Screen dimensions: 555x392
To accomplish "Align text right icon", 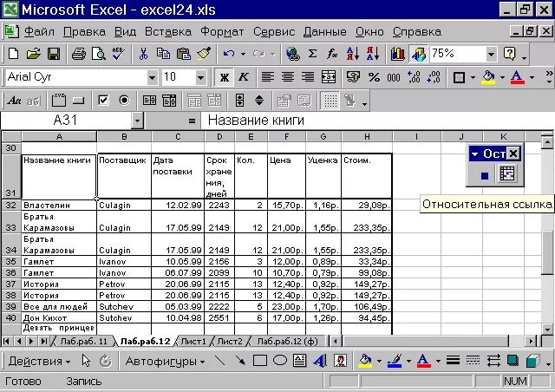I will 308,77.
